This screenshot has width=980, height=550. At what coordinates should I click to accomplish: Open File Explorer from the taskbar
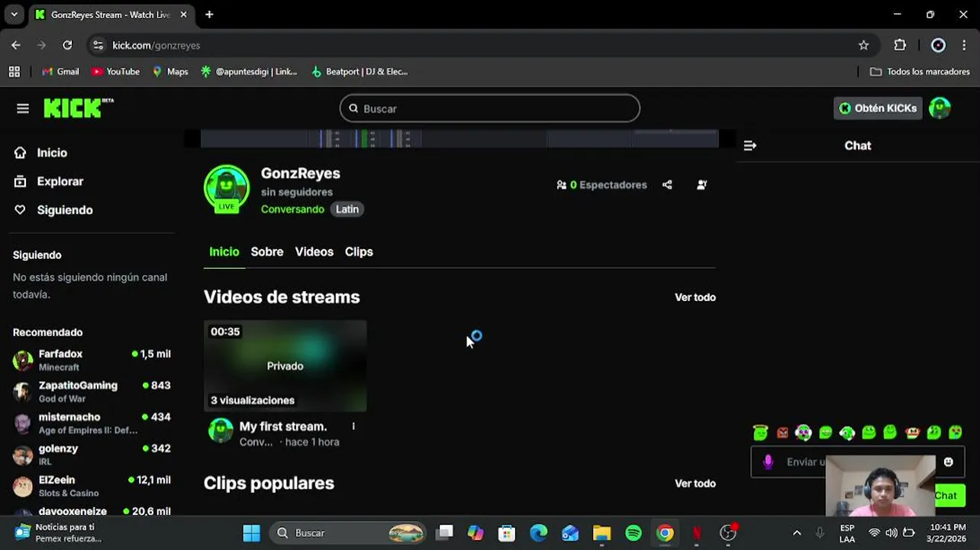tap(601, 533)
